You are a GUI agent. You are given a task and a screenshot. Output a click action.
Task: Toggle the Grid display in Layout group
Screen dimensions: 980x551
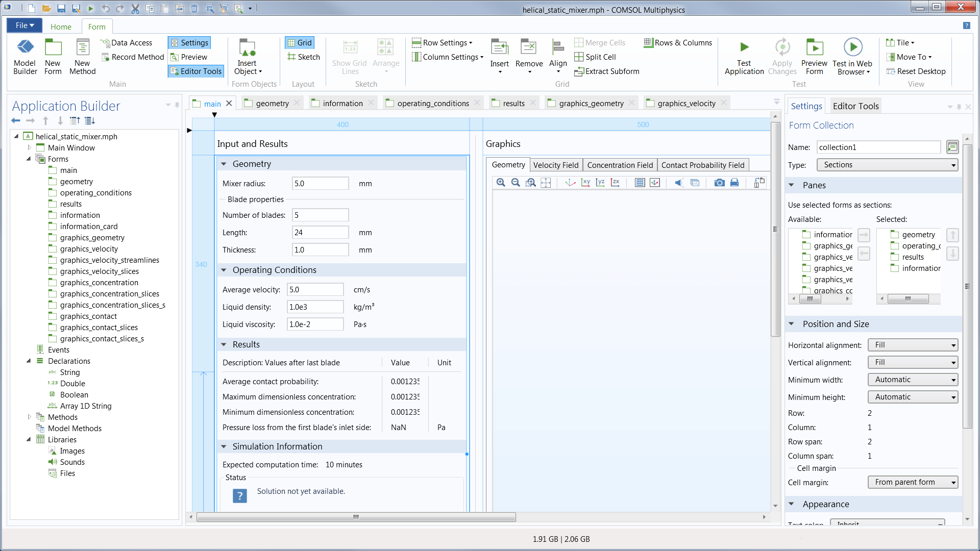[300, 42]
